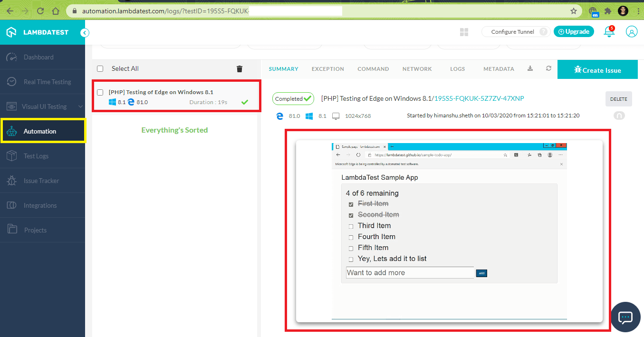Open the notifications bell
Image resolution: width=644 pixels, height=337 pixels.
[x=608, y=31]
